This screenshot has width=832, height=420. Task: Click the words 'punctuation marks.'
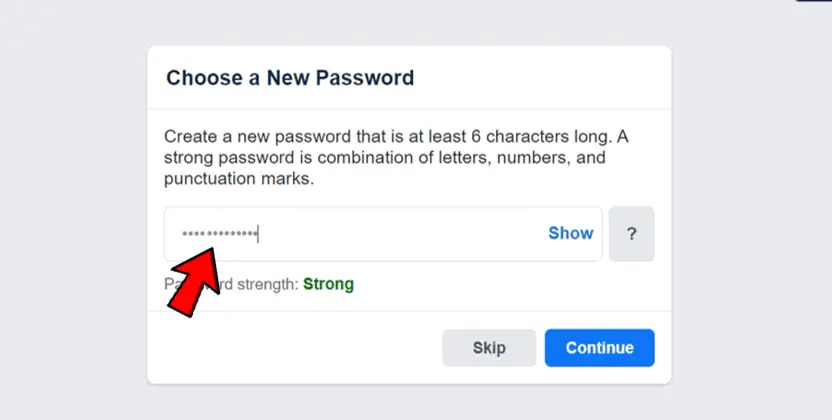[239, 179]
